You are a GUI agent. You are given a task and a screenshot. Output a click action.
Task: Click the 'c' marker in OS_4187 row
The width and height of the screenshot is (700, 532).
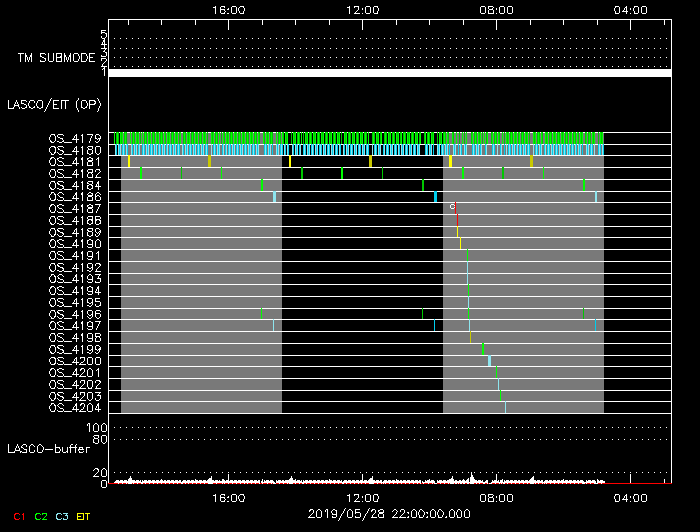tap(452, 206)
